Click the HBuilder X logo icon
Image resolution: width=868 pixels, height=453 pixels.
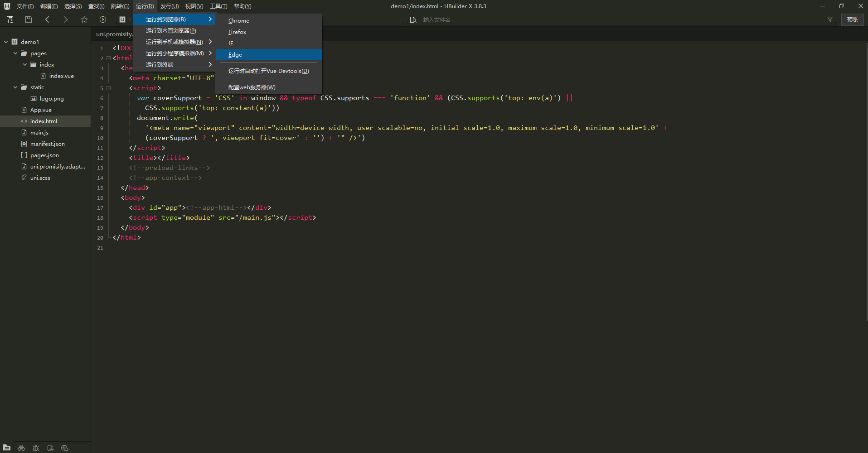pos(7,6)
